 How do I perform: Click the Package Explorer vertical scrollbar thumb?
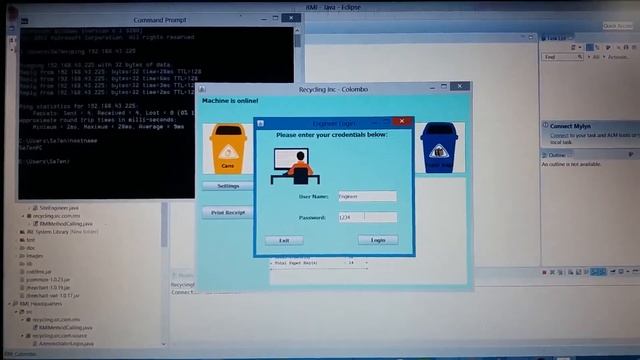coord(164,224)
